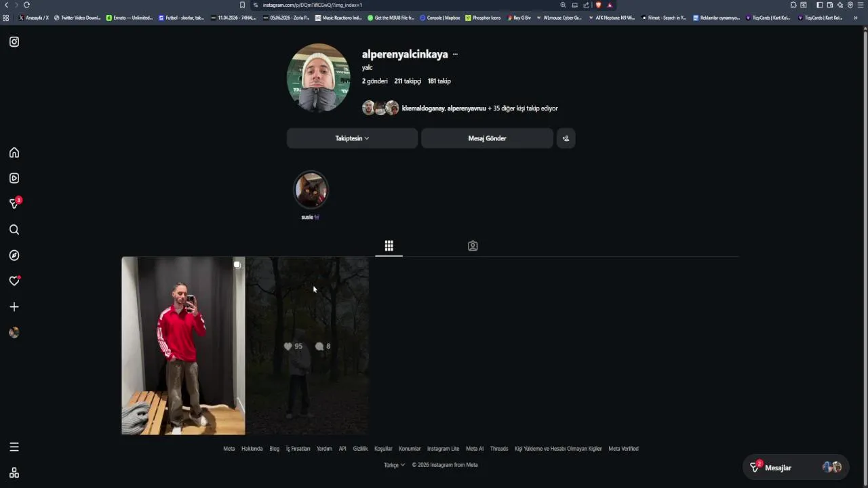Open the Leo AI sparkle icon
The height and width of the screenshot is (488, 868).
(x=840, y=5)
